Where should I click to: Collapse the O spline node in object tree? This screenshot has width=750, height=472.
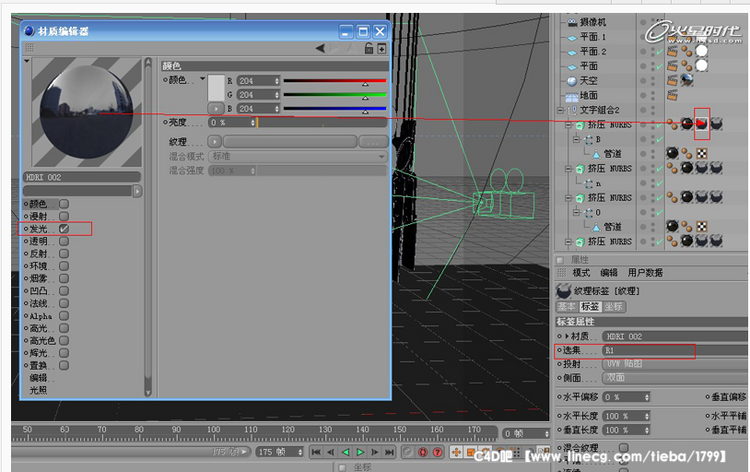click(577, 212)
